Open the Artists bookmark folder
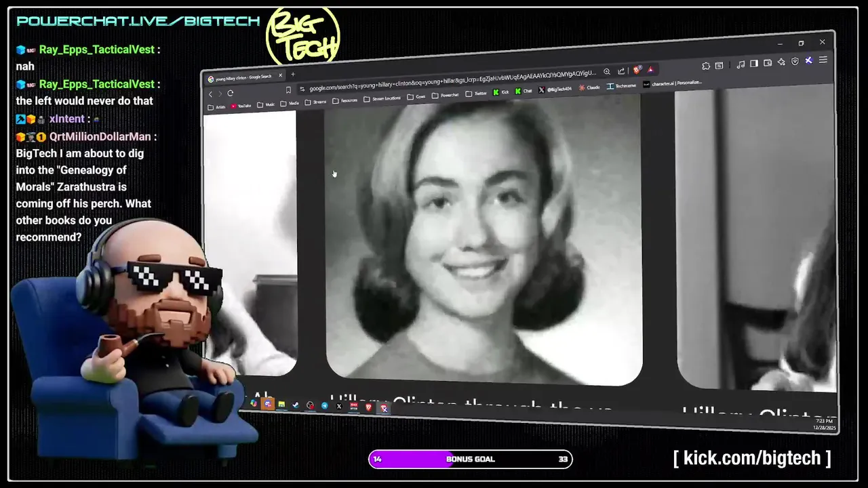 click(x=217, y=107)
